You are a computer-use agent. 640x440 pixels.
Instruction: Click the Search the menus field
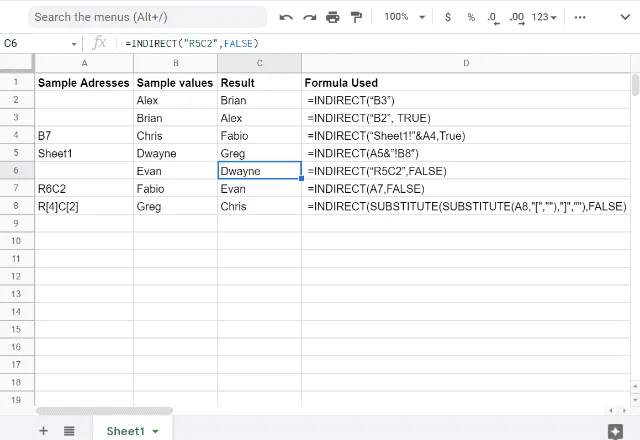(x=147, y=17)
